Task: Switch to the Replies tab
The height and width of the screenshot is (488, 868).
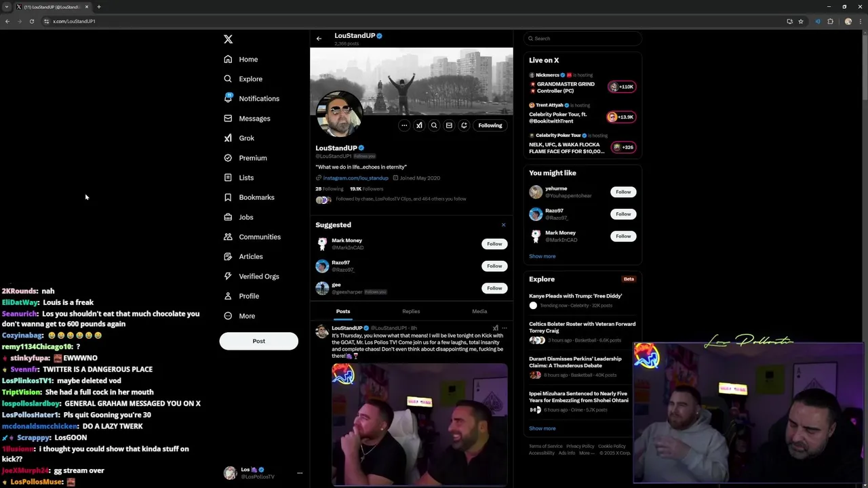Action: coord(411,311)
